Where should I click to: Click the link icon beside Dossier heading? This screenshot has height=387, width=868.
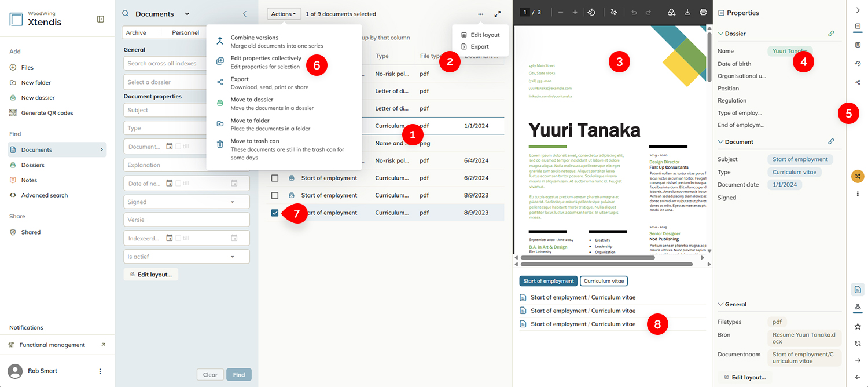[831, 34]
